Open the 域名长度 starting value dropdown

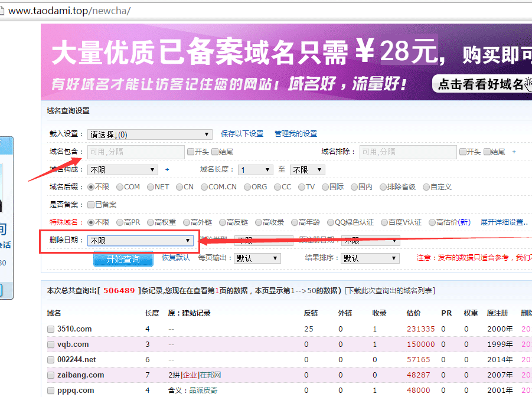coord(255,169)
